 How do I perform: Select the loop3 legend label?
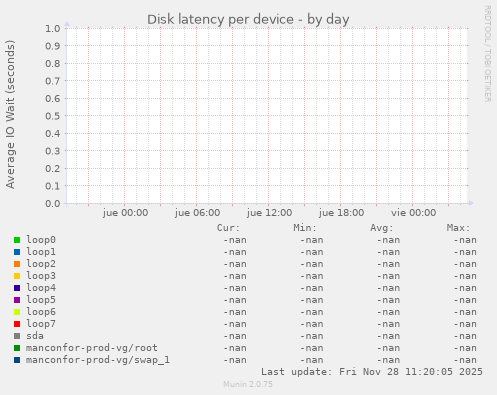coord(41,276)
